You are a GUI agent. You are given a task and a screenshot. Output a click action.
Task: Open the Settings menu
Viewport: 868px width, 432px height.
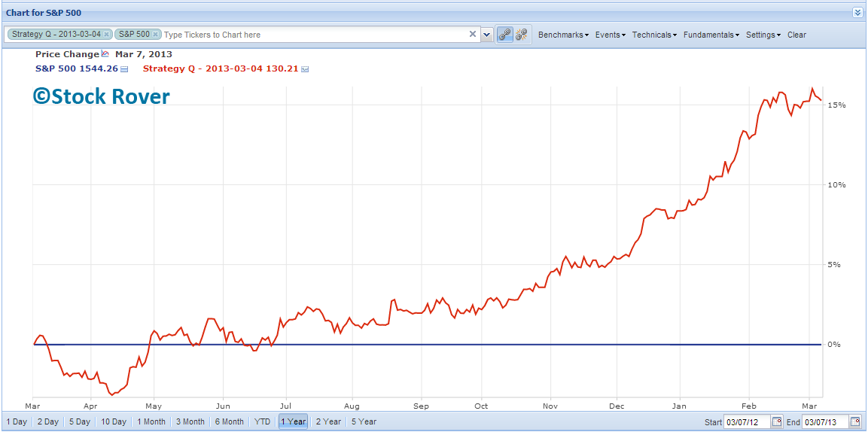pos(763,35)
